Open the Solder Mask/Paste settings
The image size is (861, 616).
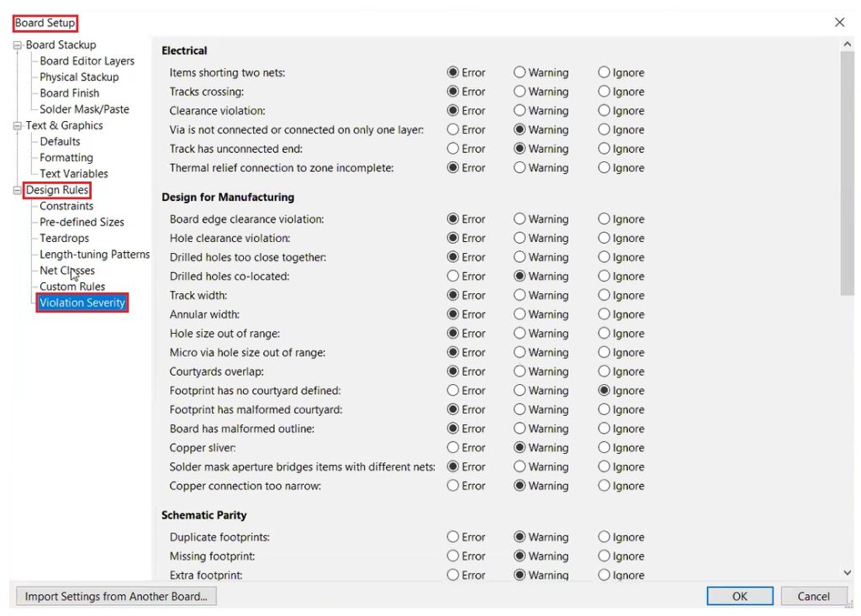point(85,108)
